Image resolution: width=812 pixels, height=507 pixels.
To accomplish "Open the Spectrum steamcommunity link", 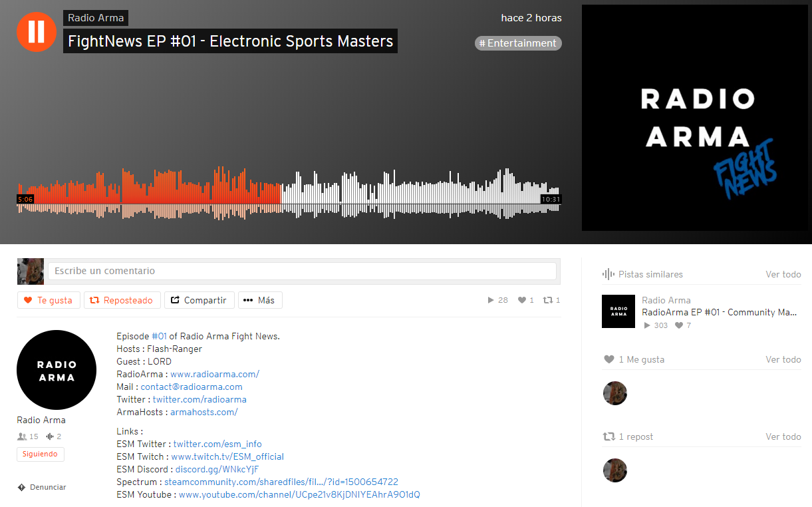I will point(281,482).
